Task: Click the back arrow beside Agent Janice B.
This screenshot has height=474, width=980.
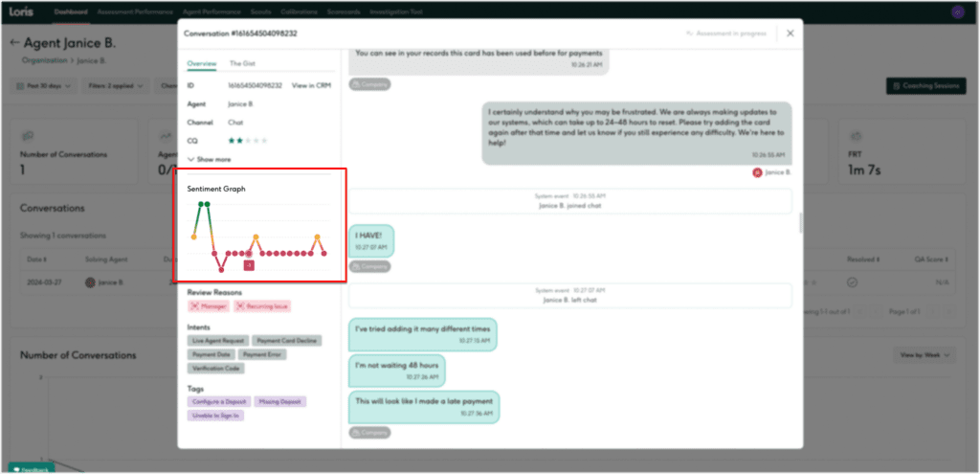Action: pos(14,43)
